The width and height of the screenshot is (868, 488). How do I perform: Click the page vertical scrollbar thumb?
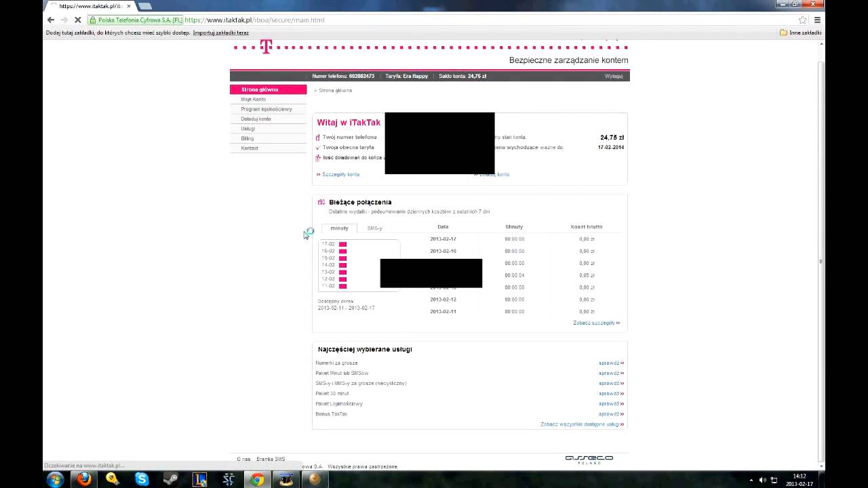[821, 261]
